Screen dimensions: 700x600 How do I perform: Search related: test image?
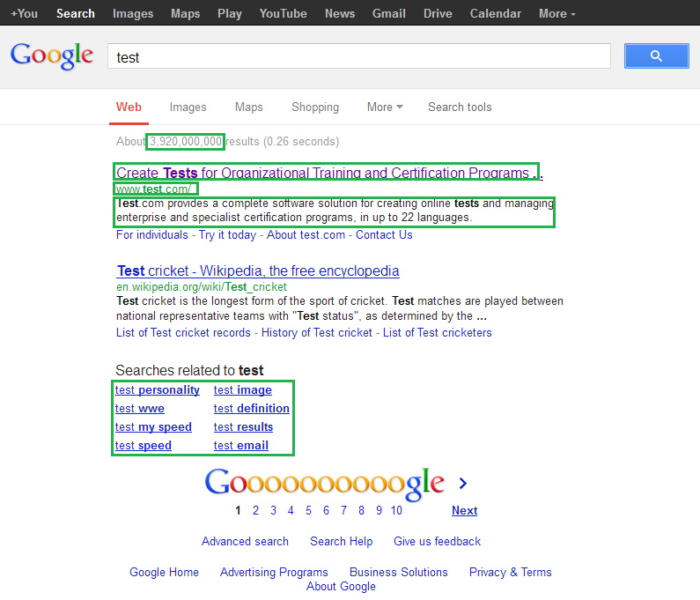[242, 390]
